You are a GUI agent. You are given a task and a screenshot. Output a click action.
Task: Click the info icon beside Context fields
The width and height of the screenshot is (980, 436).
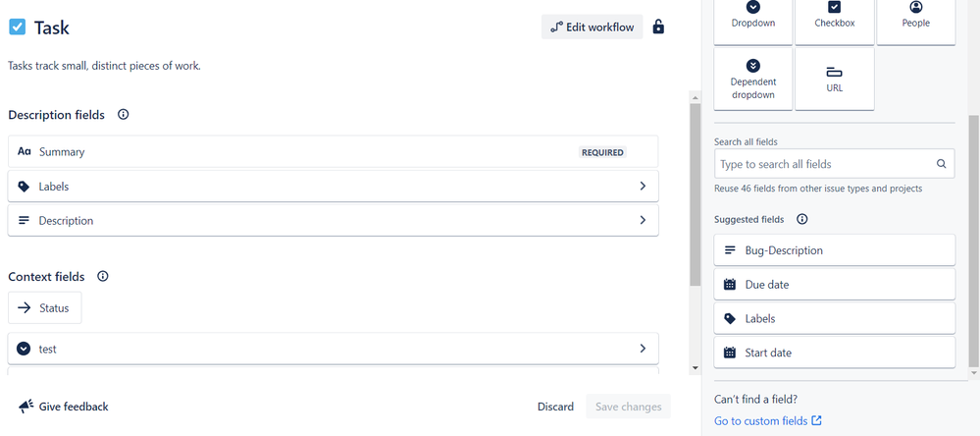pyautogui.click(x=103, y=276)
